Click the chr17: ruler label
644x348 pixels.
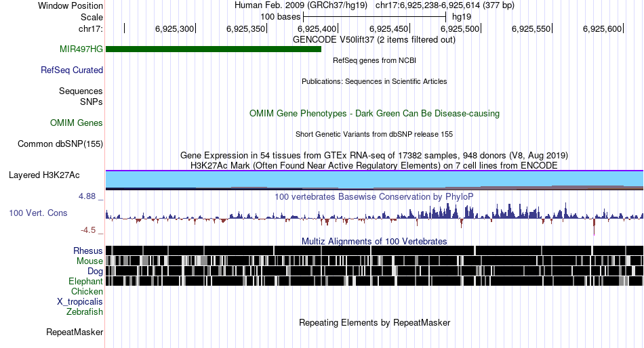[91, 28]
